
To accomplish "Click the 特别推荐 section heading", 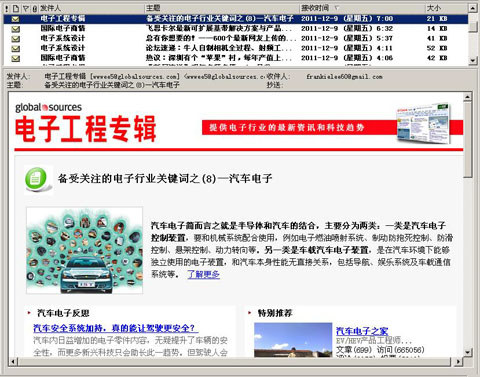I will [x=275, y=313].
